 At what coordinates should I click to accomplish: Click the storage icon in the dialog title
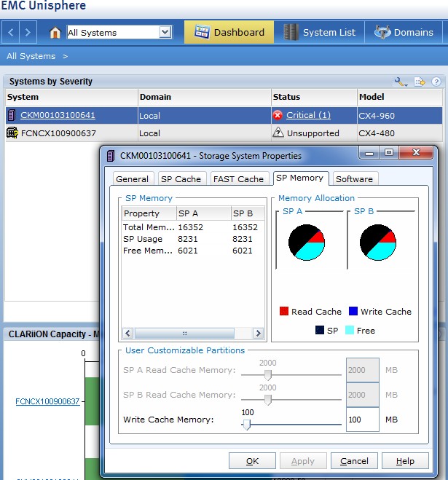point(111,156)
